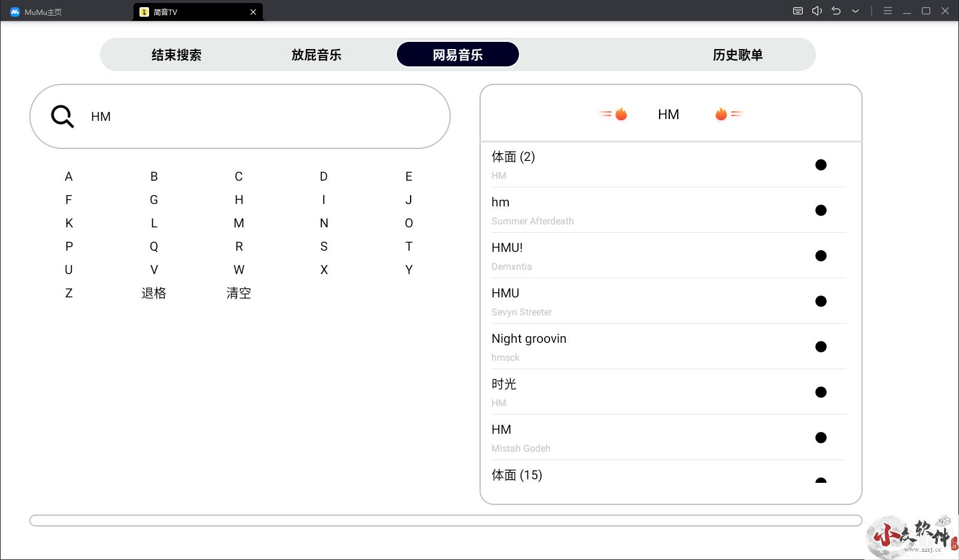Viewport: 959px width, 560px height.
Task: Click the black dot for 时光
Action: coord(821,392)
